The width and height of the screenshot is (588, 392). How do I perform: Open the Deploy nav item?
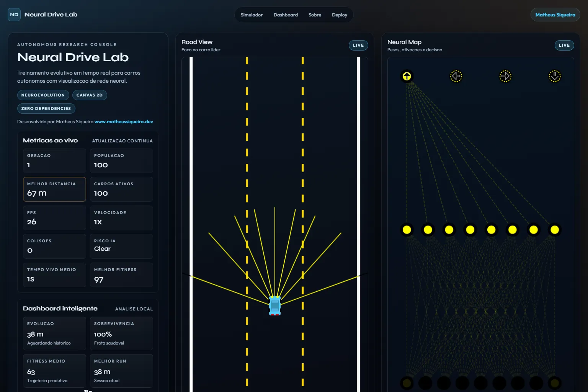click(340, 15)
